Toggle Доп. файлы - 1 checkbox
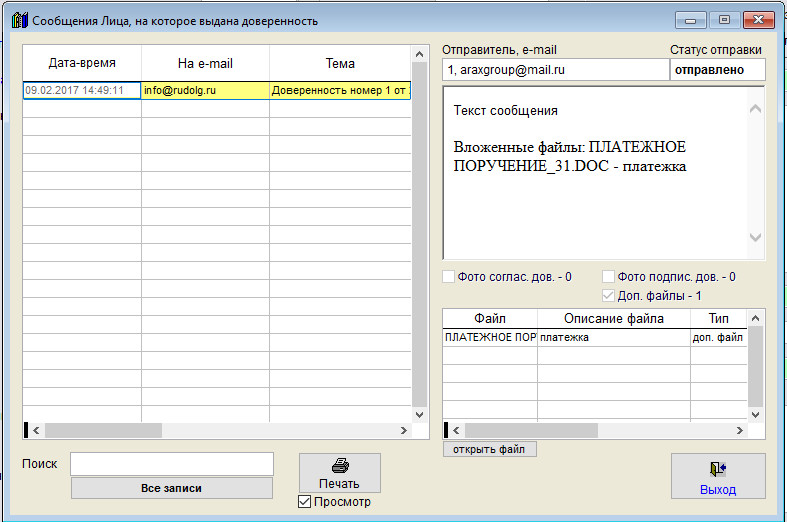The width and height of the screenshot is (787, 522). tap(608, 296)
